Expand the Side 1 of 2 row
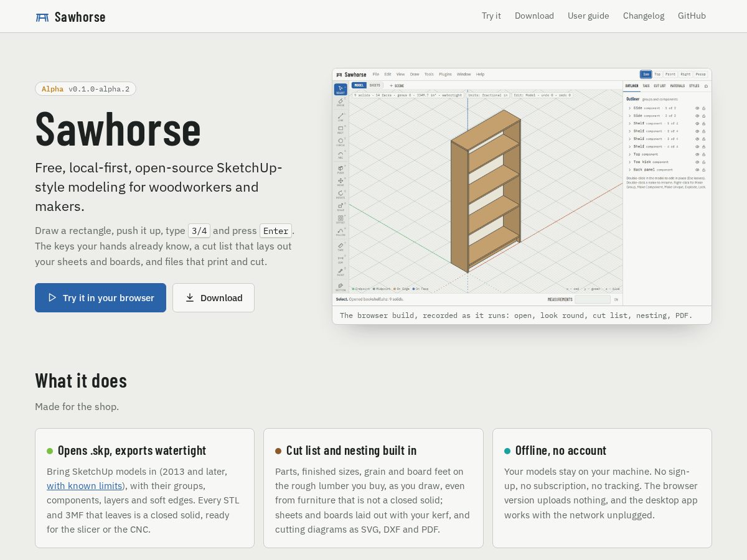747x560 pixels. pyautogui.click(x=630, y=108)
